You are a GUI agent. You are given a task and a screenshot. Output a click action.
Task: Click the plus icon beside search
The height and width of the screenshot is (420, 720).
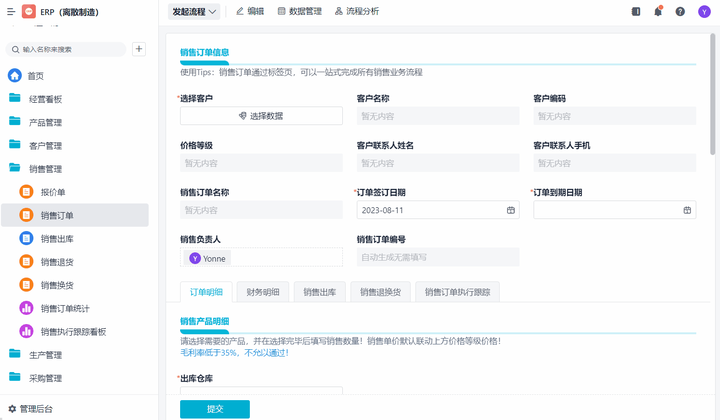(x=139, y=49)
